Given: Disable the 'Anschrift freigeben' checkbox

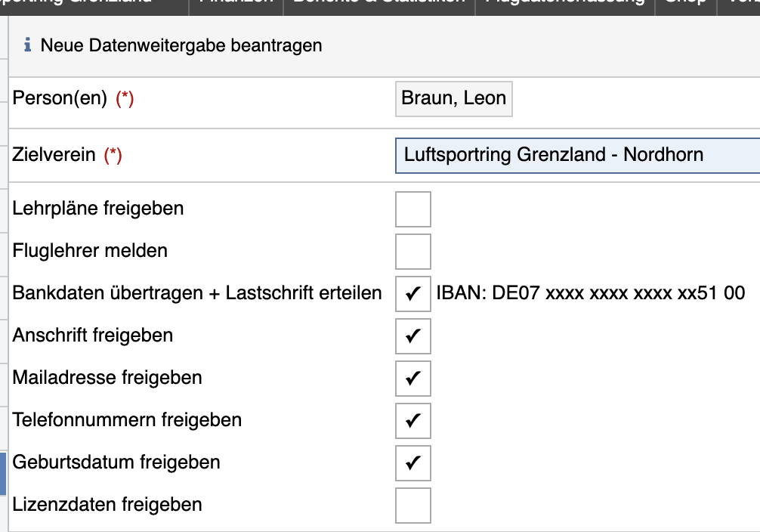Looking at the screenshot, I should click(x=413, y=336).
